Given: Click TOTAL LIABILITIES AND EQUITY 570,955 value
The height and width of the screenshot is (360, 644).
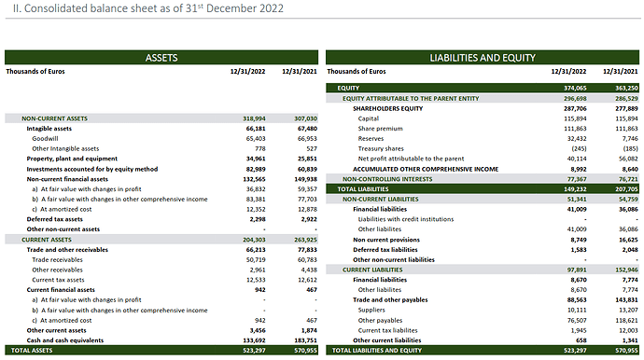Looking at the screenshot, I should click(x=627, y=351).
